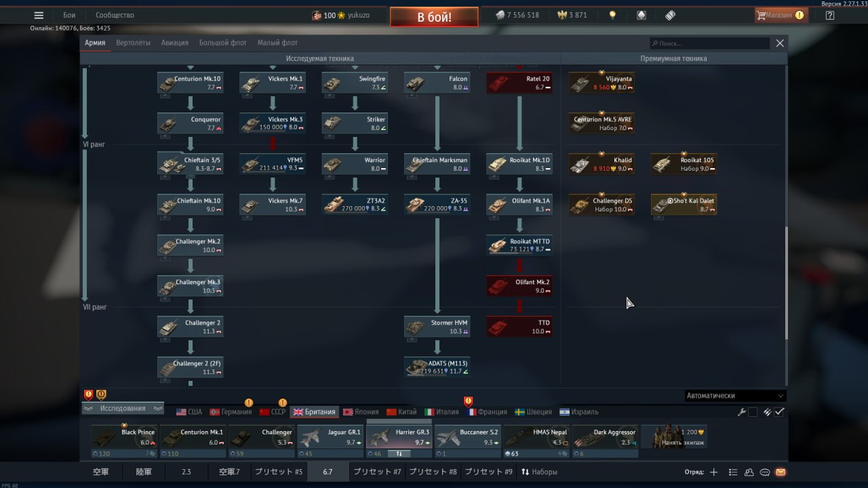Select the Vickers Mk.7 tank card

click(273, 205)
